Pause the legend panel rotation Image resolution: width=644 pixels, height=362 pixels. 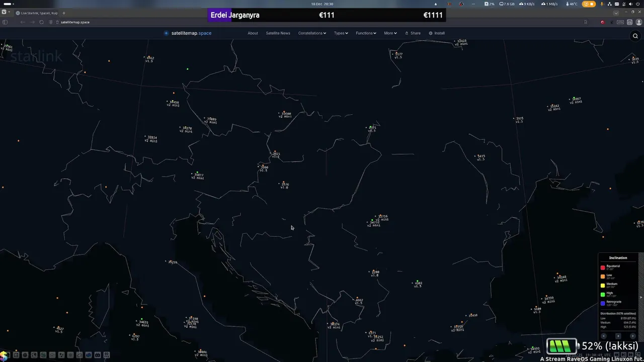tap(618, 336)
